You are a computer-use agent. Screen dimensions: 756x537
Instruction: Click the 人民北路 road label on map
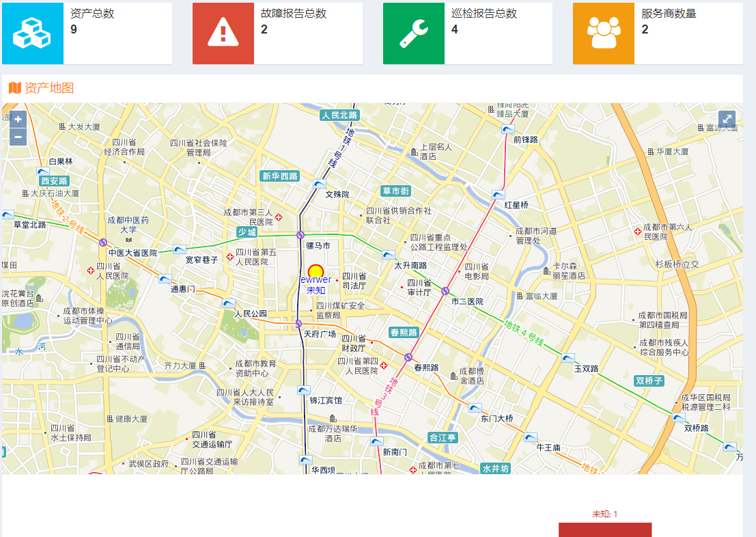click(339, 115)
